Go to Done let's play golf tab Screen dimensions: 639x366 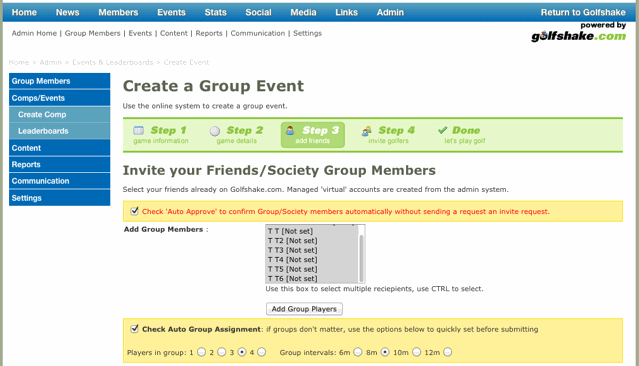click(x=462, y=135)
